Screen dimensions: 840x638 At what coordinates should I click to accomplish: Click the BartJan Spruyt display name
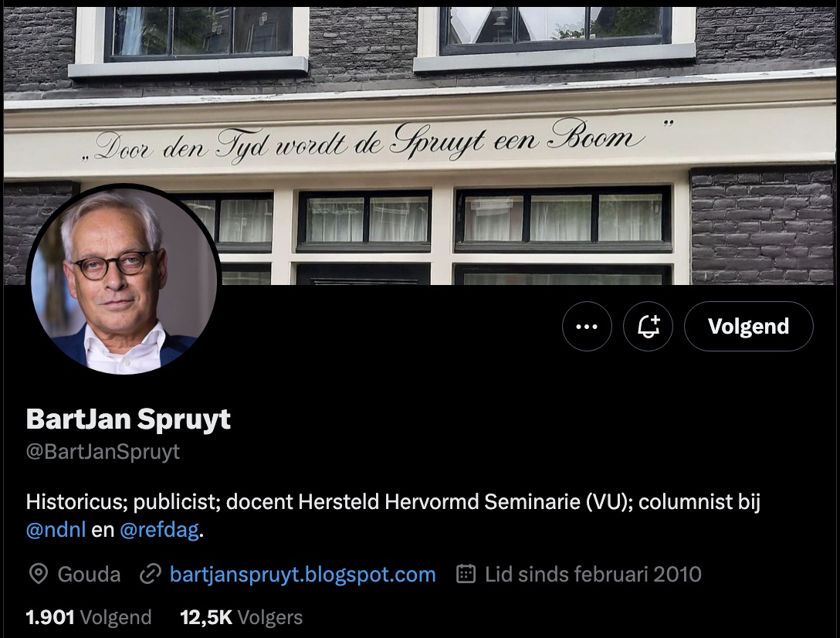coord(128,419)
